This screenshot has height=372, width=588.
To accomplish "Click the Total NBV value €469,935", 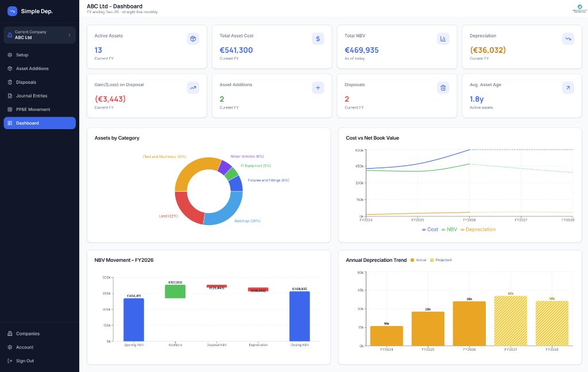I will click(362, 51).
